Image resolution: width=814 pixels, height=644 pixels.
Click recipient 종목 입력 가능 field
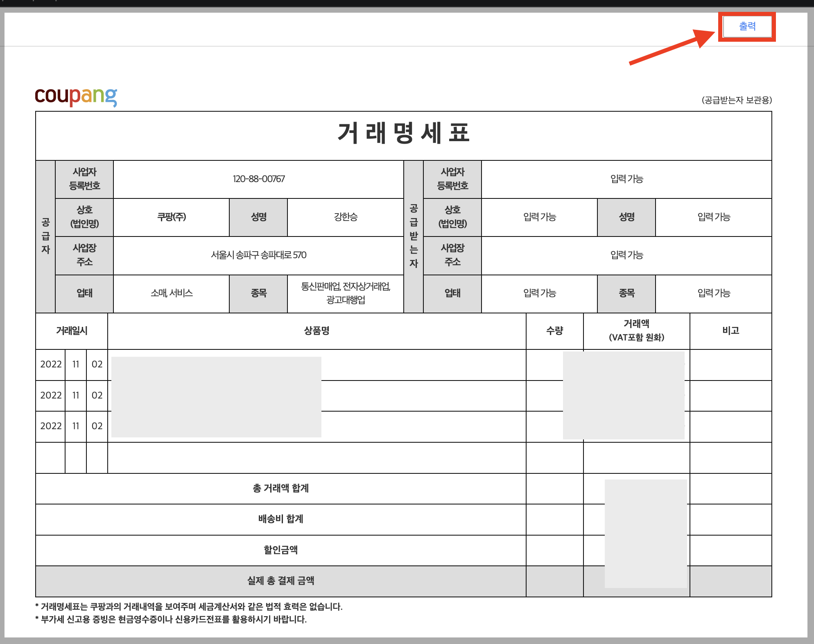click(x=713, y=293)
